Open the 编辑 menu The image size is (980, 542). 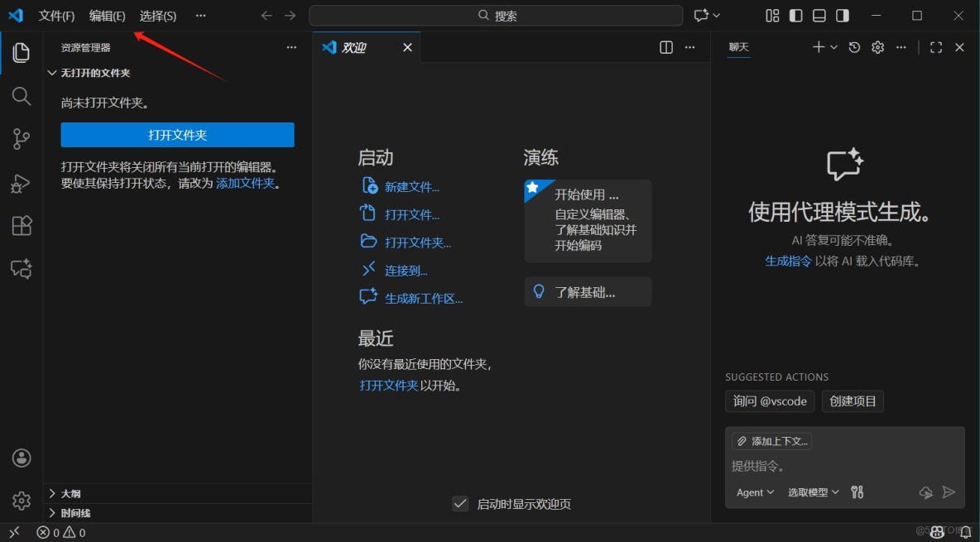tap(107, 15)
